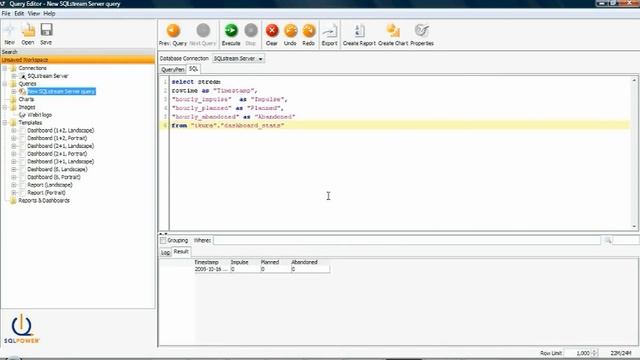Expand Dashboard (1+2, Landscape) template
This screenshot has height=360, width=640.
coord(13,131)
